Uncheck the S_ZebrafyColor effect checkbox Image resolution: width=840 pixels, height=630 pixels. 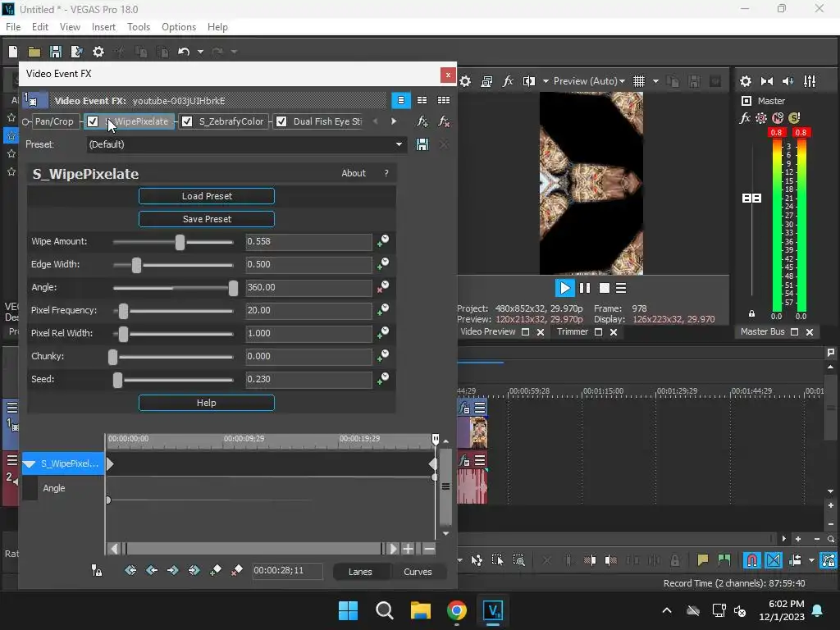coord(187,121)
